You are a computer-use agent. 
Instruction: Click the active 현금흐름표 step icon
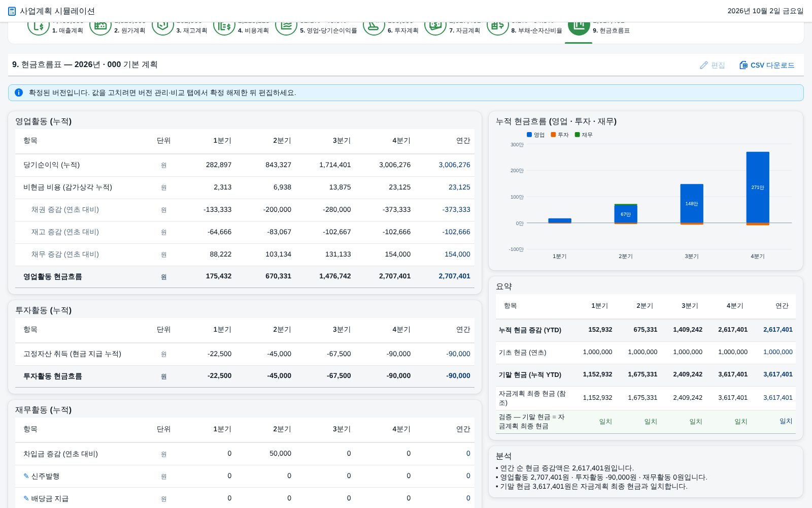(579, 28)
